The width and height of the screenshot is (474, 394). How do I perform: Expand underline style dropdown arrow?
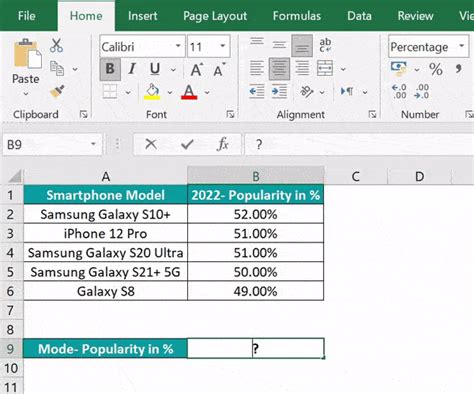point(173,70)
